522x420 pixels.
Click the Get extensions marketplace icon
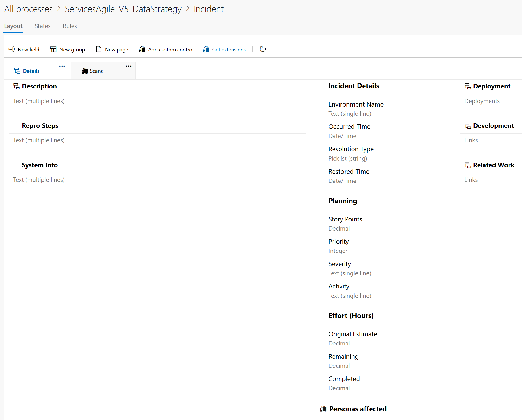click(x=206, y=49)
